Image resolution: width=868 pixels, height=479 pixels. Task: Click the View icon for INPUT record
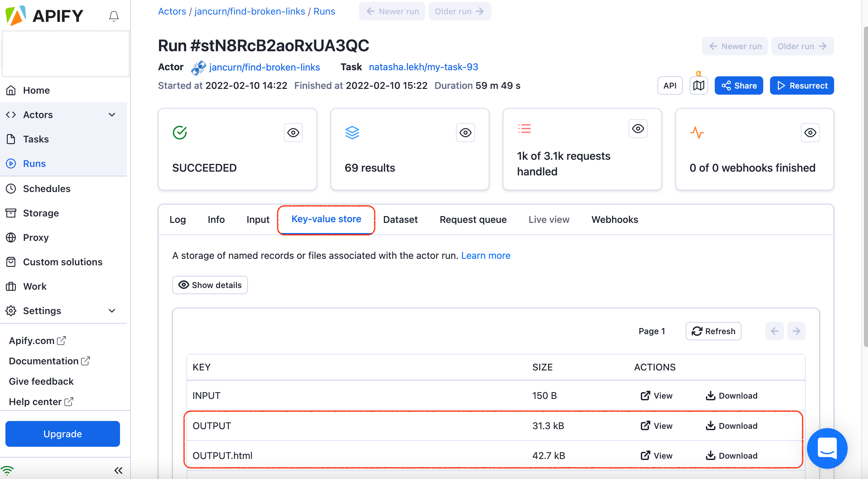(x=645, y=396)
